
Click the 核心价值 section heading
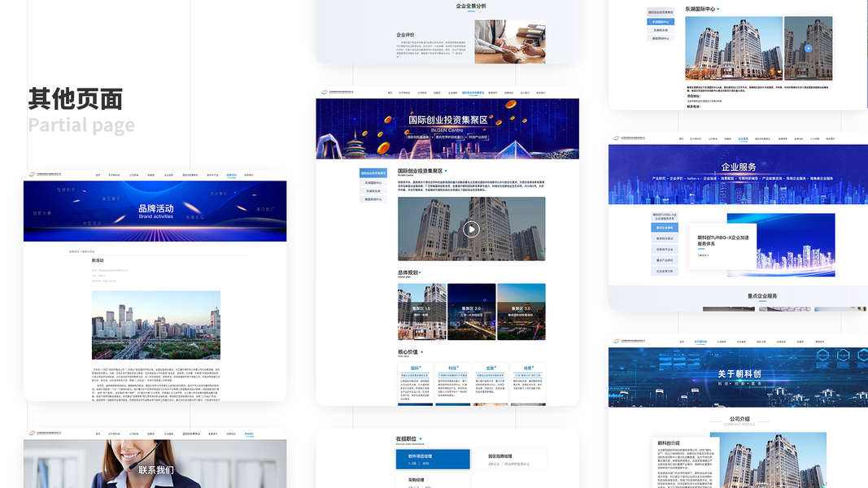[408, 352]
